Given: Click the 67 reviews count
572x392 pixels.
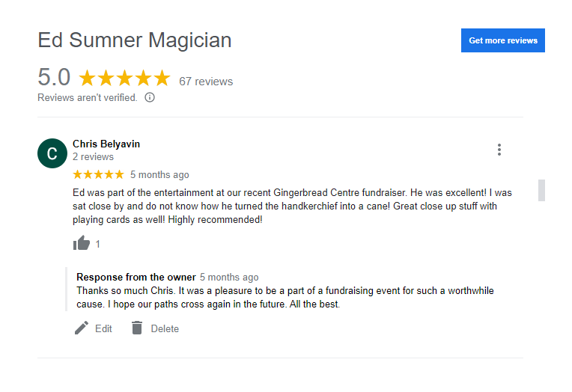Looking at the screenshot, I should pos(206,82).
